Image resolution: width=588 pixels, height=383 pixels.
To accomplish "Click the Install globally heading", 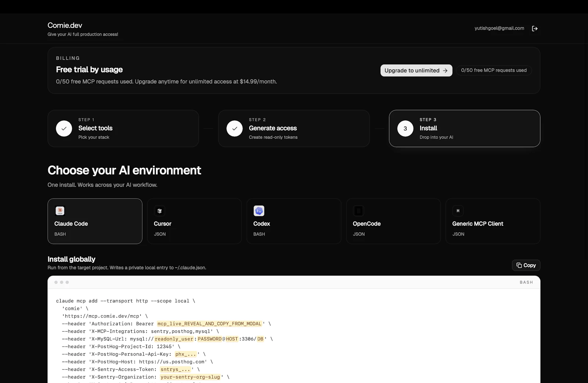I will click(x=71, y=259).
